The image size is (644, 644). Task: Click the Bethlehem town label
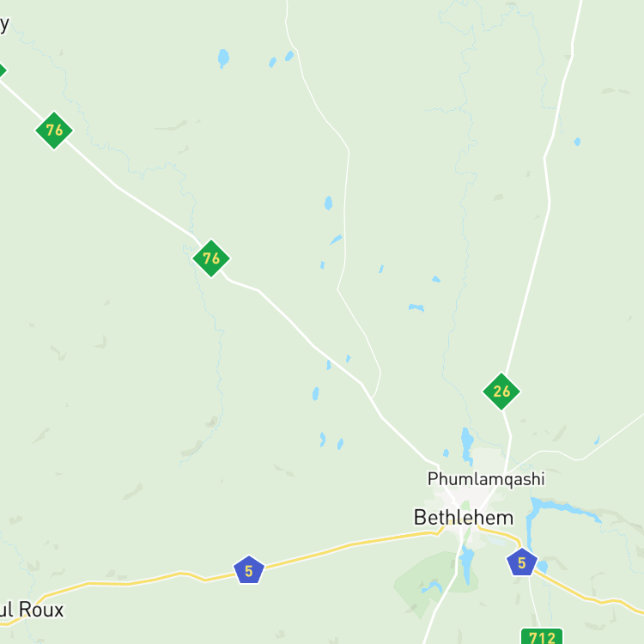[x=464, y=518]
